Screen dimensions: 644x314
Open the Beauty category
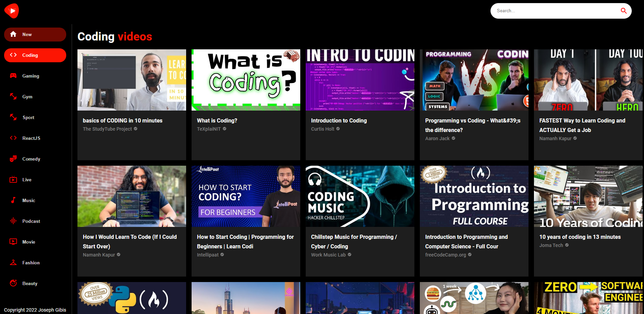[x=35, y=283]
